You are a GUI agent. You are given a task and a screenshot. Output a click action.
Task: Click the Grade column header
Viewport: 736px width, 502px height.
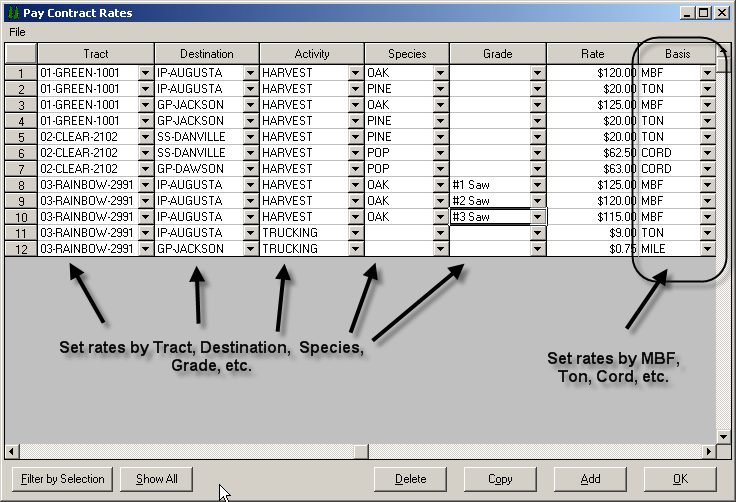(x=498, y=54)
